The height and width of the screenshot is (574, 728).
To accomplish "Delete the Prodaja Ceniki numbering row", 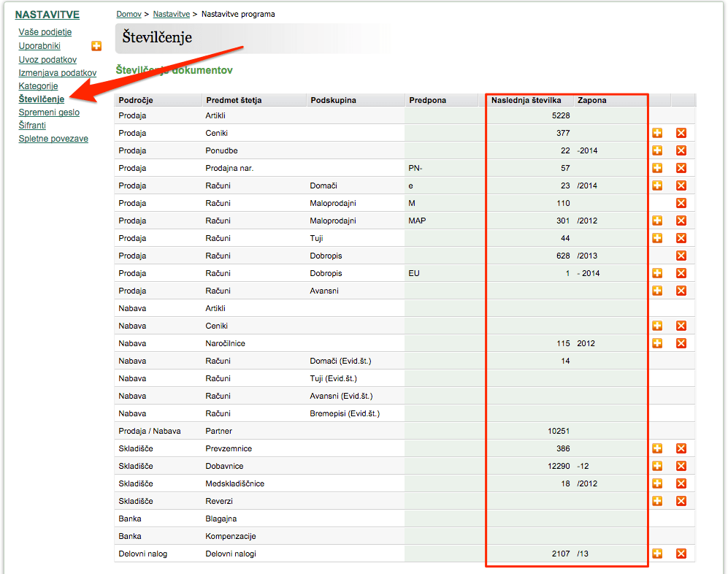I will (x=681, y=133).
